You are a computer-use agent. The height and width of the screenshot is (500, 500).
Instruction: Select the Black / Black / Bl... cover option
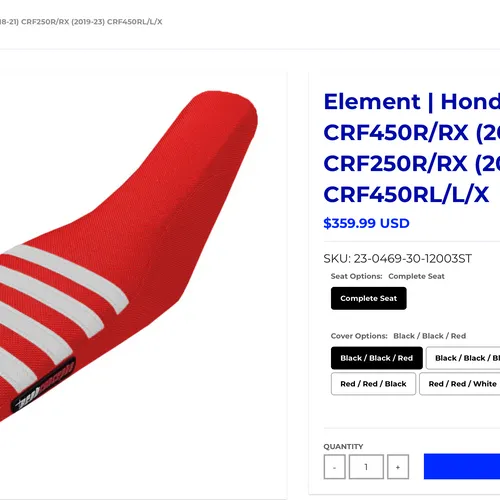click(x=463, y=358)
